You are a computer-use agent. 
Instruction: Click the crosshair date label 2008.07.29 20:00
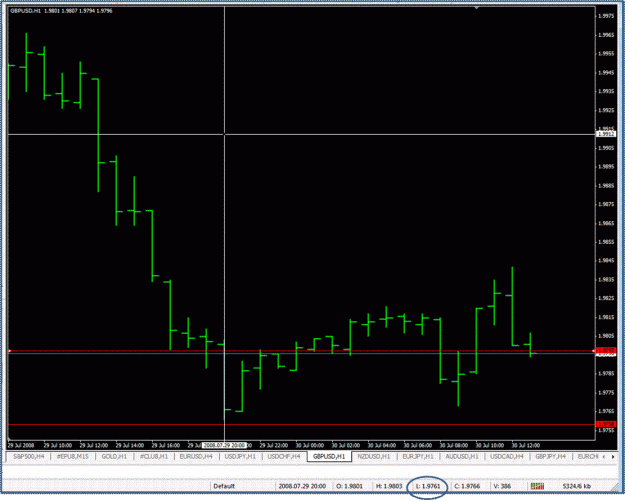[224, 445]
